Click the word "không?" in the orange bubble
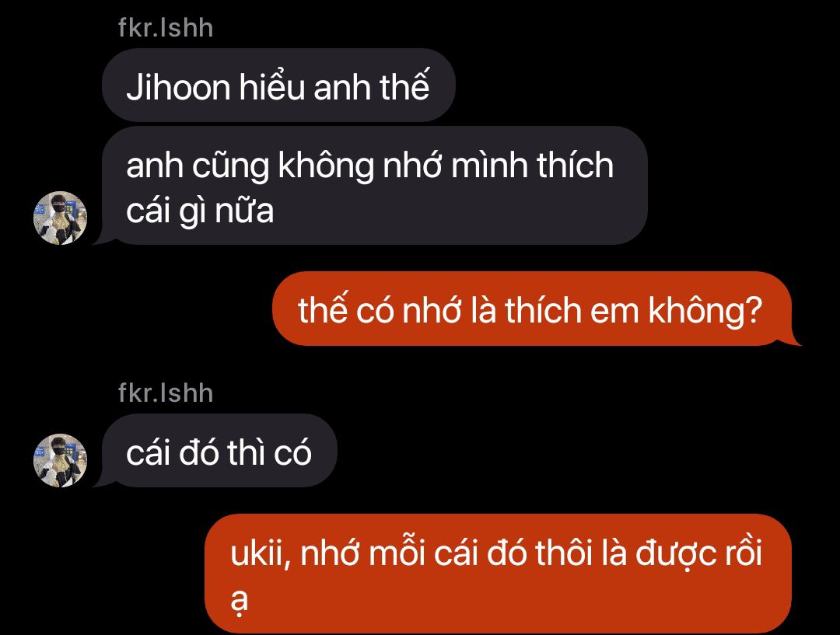Viewport: 840px width, 635px height. [x=705, y=312]
